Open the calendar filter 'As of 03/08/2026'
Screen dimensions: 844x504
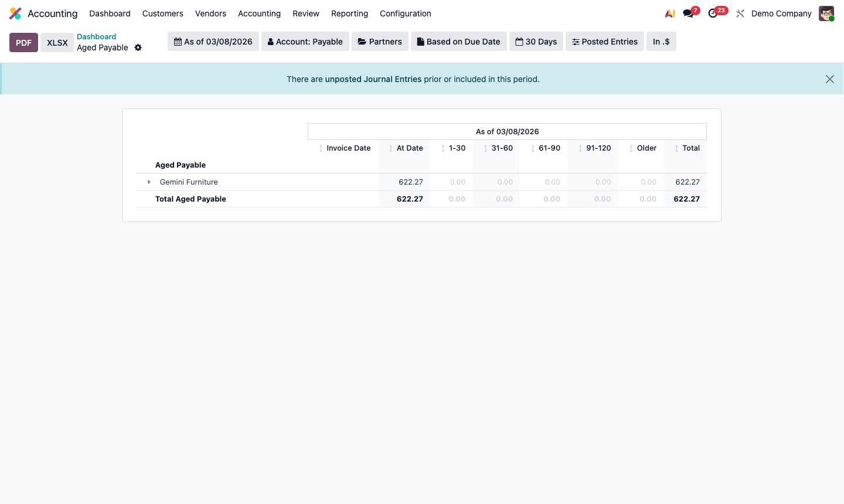pyautogui.click(x=213, y=41)
